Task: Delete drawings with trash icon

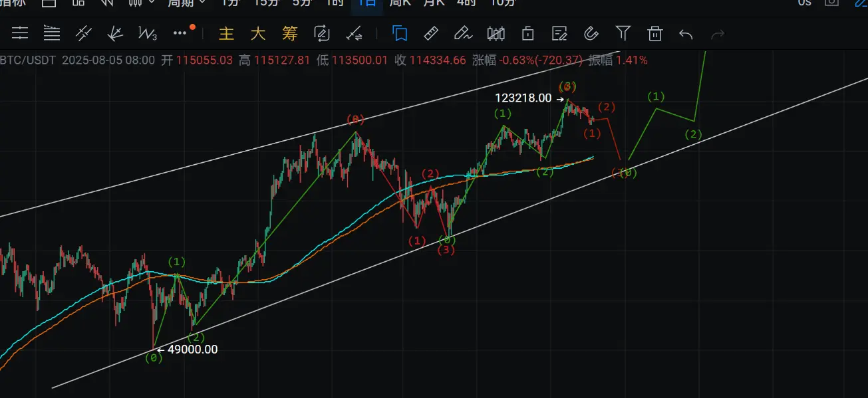Action: [655, 33]
